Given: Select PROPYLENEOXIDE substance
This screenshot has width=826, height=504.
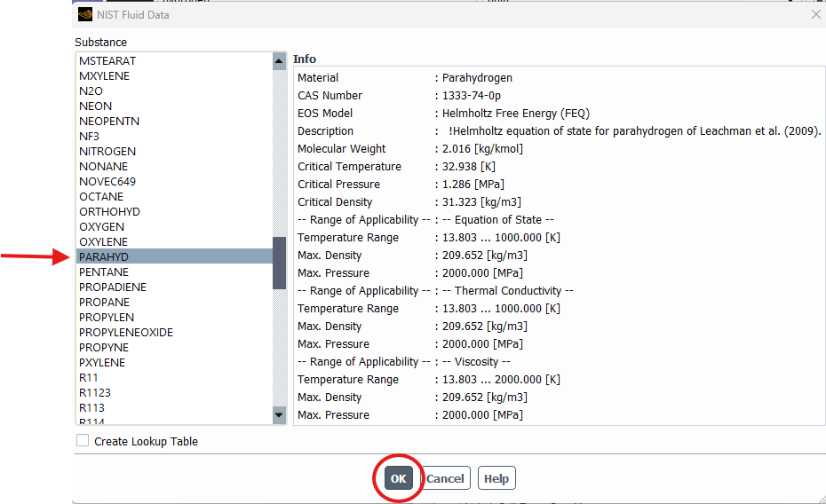Looking at the screenshot, I should (174, 333).
